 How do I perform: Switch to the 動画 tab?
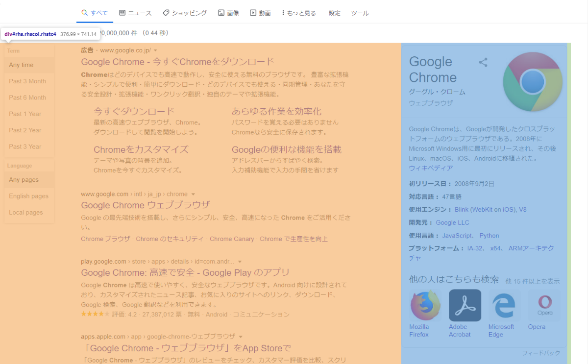(x=260, y=13)
